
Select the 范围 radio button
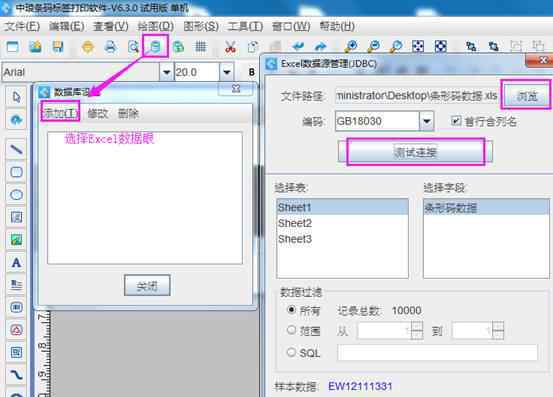[291, 330]
